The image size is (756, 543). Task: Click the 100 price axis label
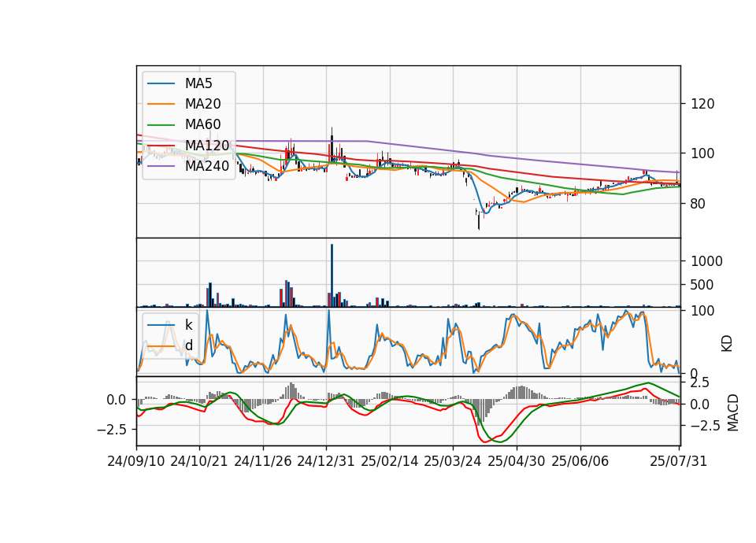tap(702, 153)
